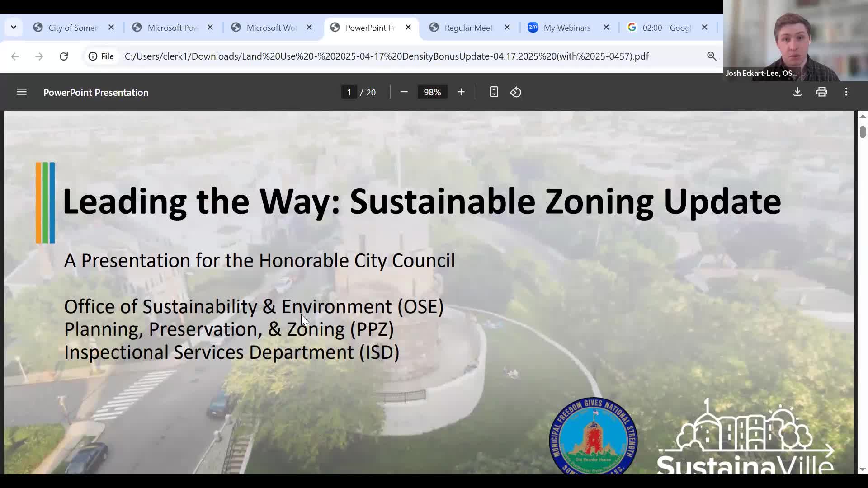
Task: Open the PDF viewer more actions menu
Action: (846, 92)
